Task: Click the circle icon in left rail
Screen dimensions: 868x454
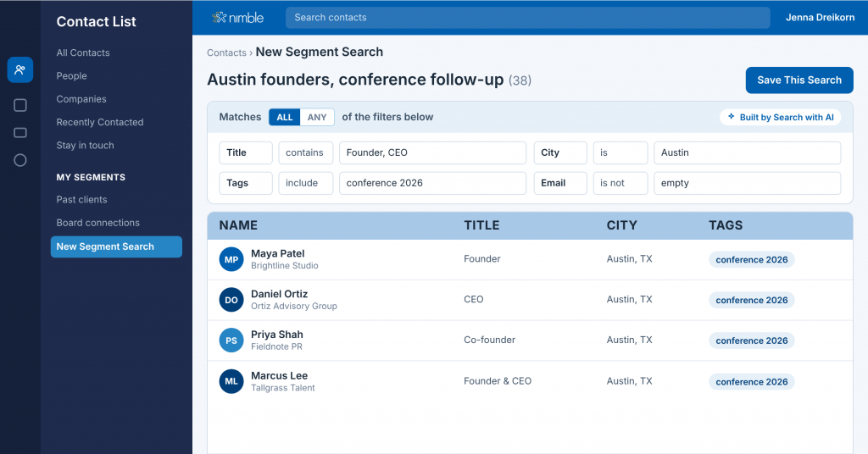Action: (20, 160)
